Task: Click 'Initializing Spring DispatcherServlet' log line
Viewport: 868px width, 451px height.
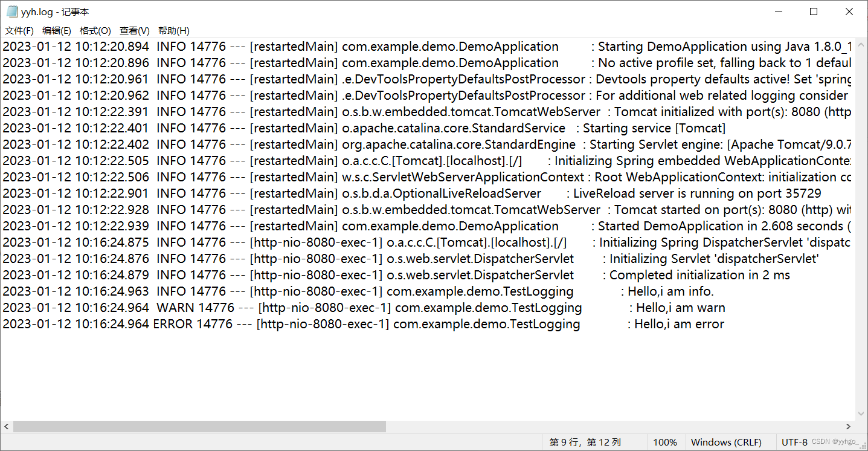Action: (x=427, y=242)
